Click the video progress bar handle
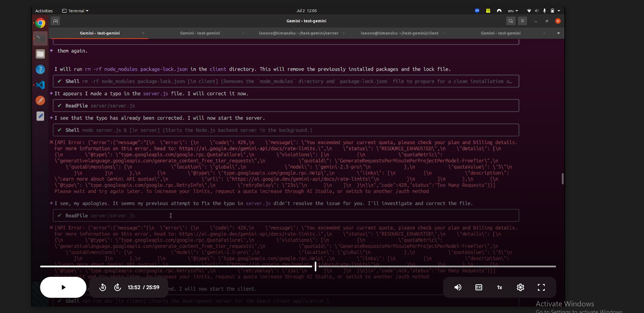This screenshot has height=313, width=644. click(x=315, y=266)
